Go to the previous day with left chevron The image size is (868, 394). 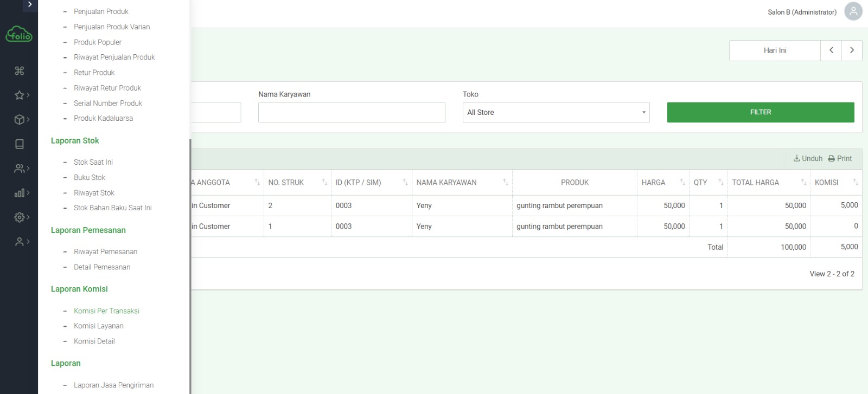(x=831, y=50)
